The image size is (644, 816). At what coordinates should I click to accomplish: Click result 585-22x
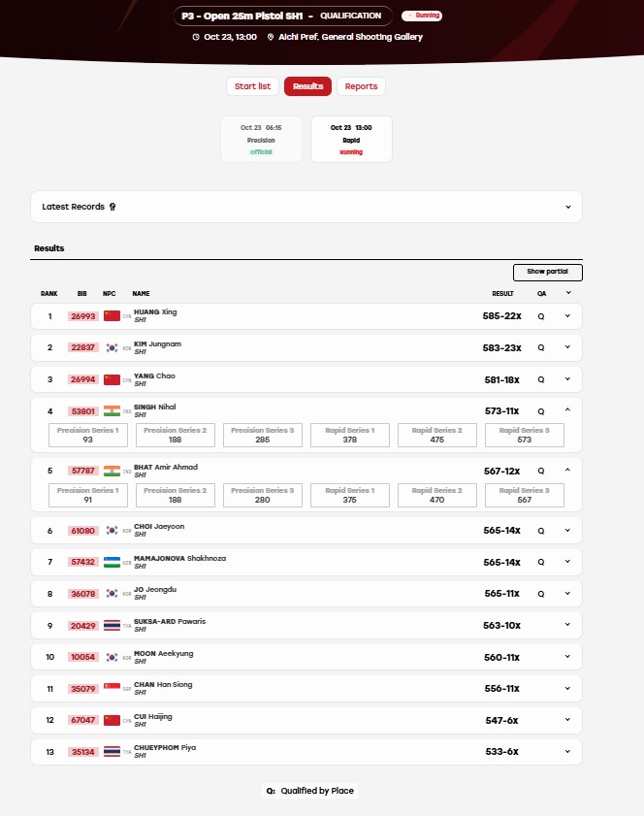point(502,316)
